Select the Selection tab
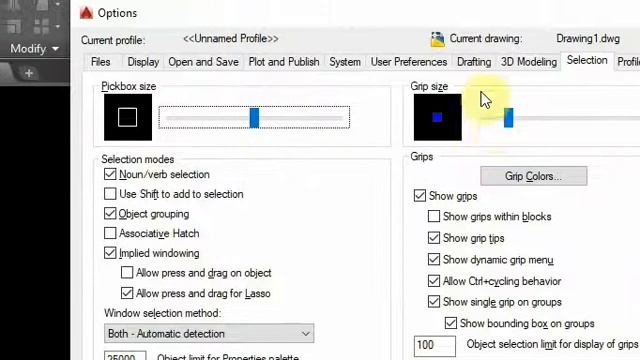640x360 pixels. pos(587,60)
